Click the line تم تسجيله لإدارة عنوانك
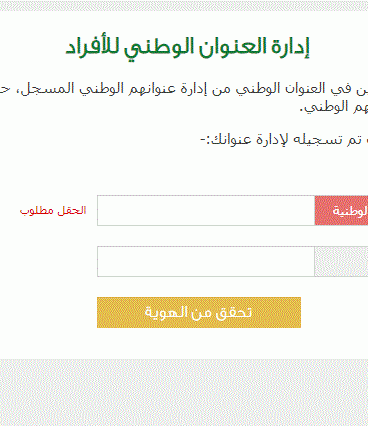368x426 pixels. (284, 140)
